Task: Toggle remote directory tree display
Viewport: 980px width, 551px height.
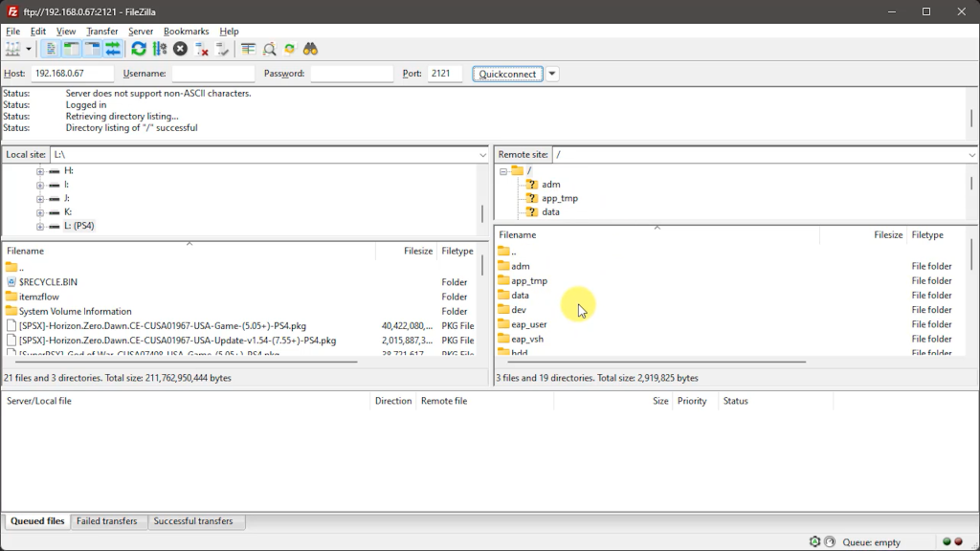Action: (x=92, y=49)
